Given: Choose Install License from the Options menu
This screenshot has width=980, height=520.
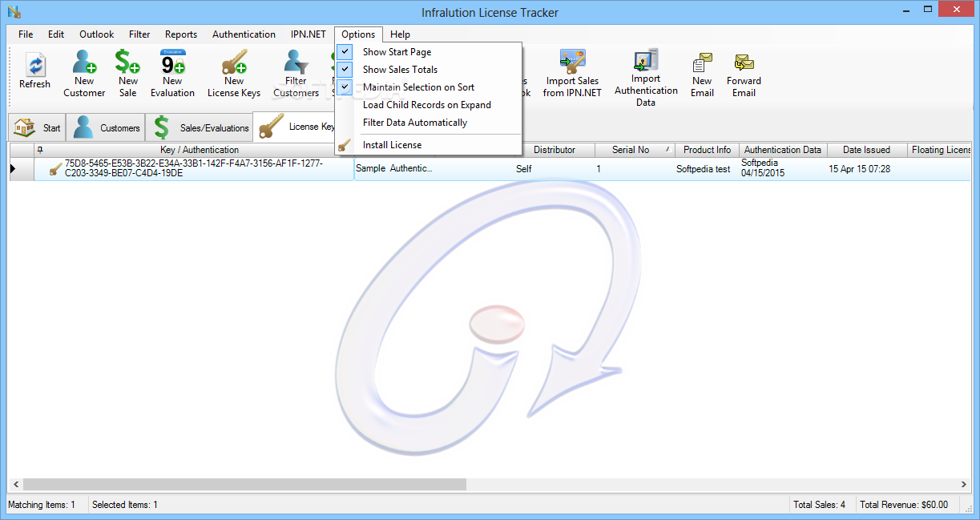Looking at the screenshot, I should coord(429,145).
